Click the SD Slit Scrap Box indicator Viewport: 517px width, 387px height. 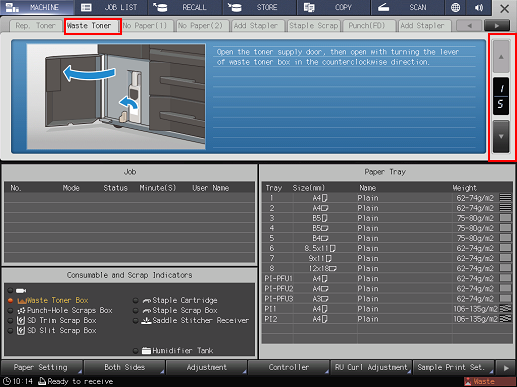(57, 330)
